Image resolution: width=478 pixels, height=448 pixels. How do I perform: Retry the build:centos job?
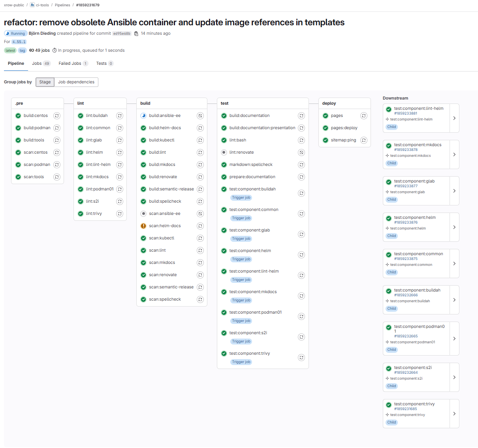[x=57, y=116]
